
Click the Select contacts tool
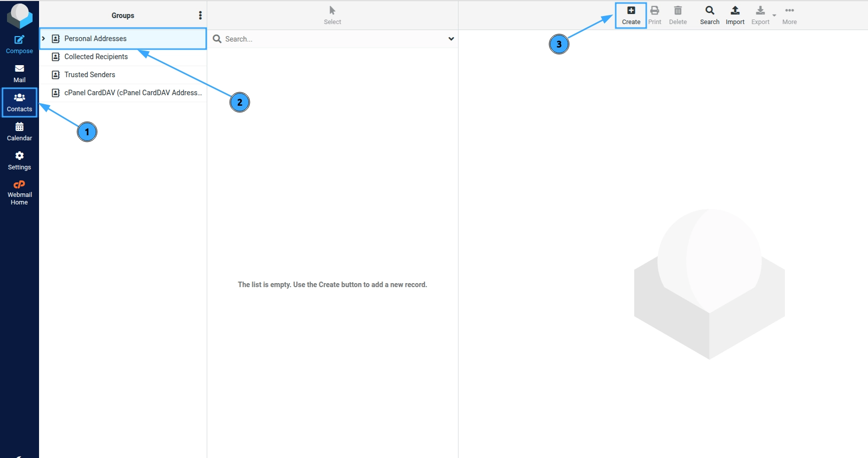click(332, 16)
